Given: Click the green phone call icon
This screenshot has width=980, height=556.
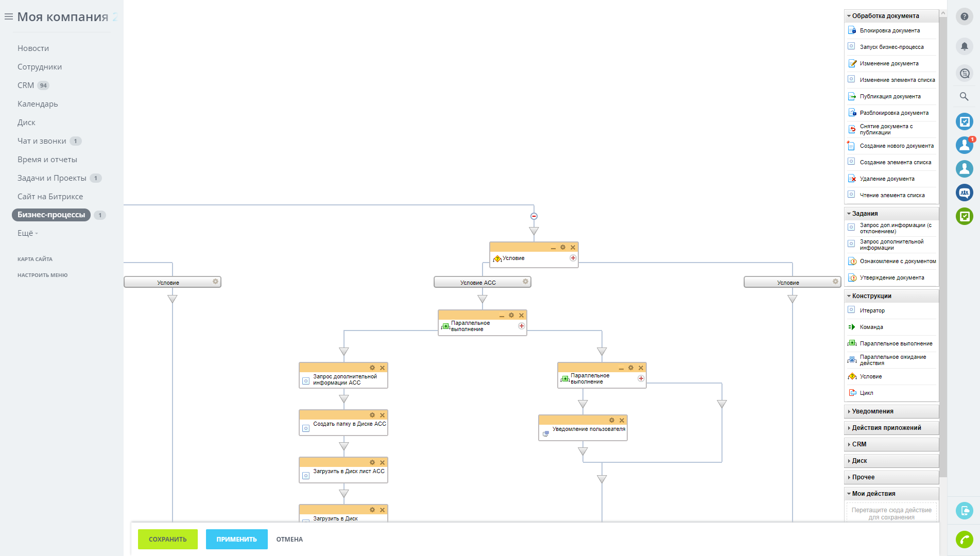Looking at the screenshot, I should pyautogui.click(x=964, y=539).
